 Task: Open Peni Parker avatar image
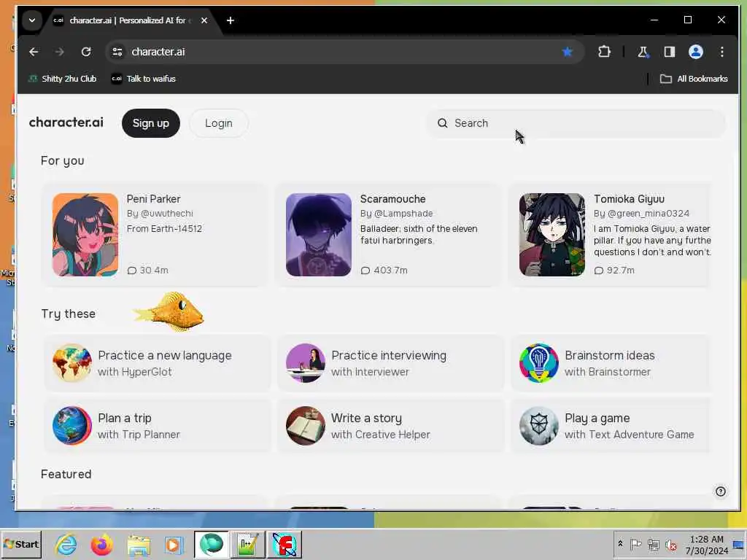tap(85, 235)
